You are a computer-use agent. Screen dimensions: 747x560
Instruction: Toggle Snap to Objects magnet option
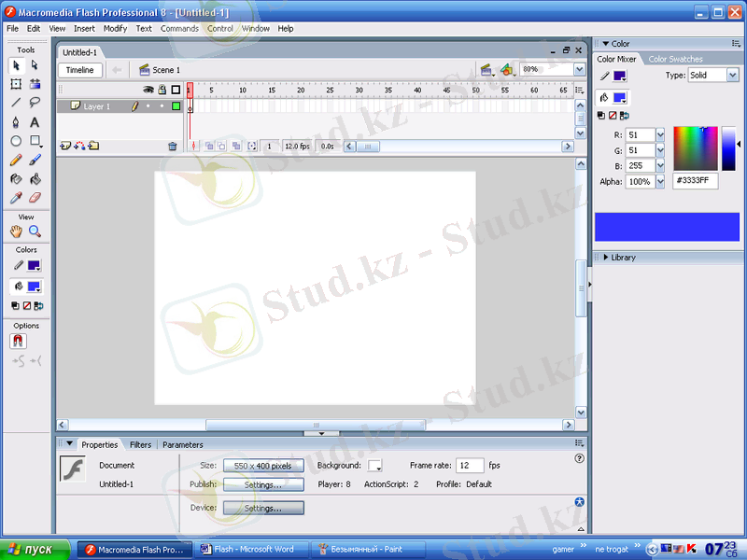tap(18, 341)
